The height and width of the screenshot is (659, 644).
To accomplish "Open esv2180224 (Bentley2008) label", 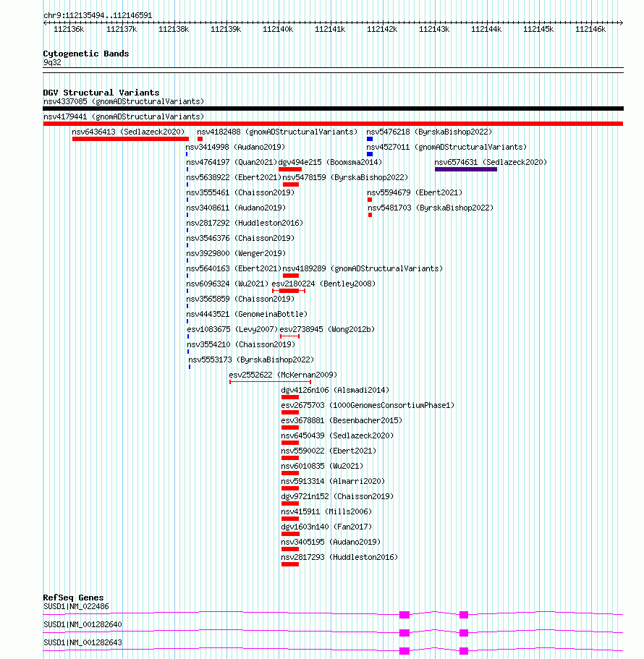I will pyautogui.click(x=323, y=284).
